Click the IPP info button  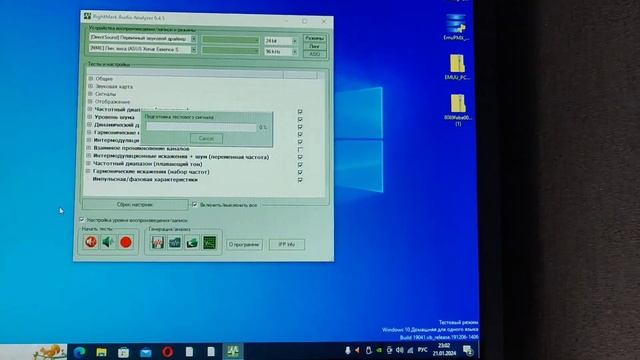[x=287, y=244]
